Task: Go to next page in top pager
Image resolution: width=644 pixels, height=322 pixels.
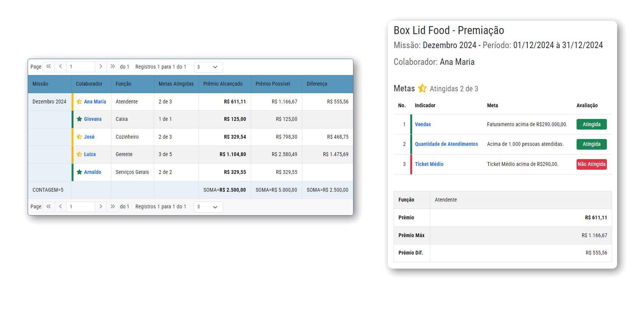Action: [x=101, y=67]
